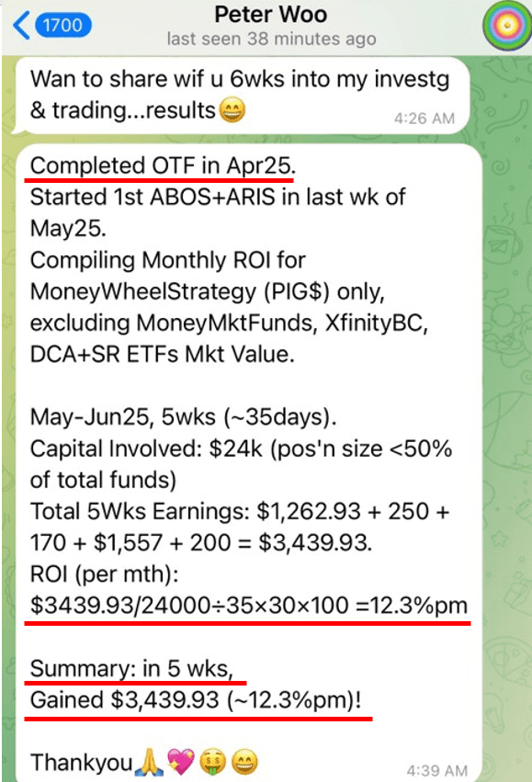Viewport: 532px width, 782px height.
Task: Tap the ROI calculation line ending 12.3%pm
Action: point(249,606)
